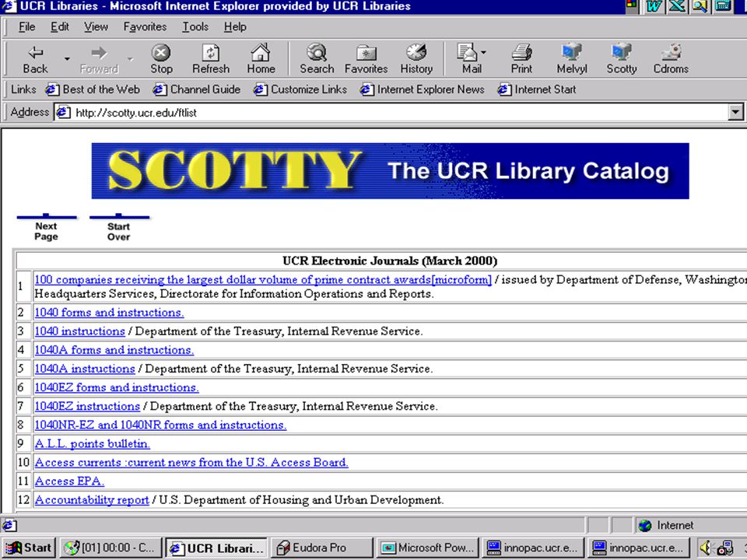Open Cdroms from the toolbar
Image resolution: width=747 pixels, height=560 pixels.
[671, 59]
